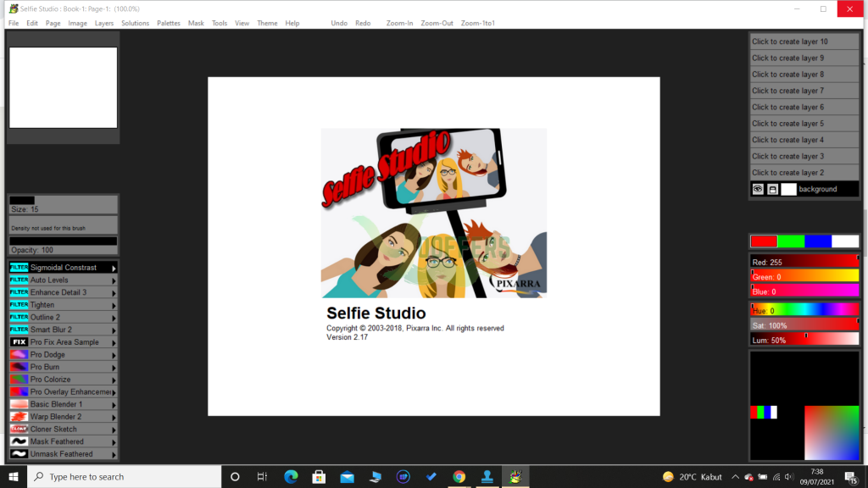Select the Unmask Feathered brush icon
Image resolution: width=868 pixels, height=488 pixels.
point(19,454)
